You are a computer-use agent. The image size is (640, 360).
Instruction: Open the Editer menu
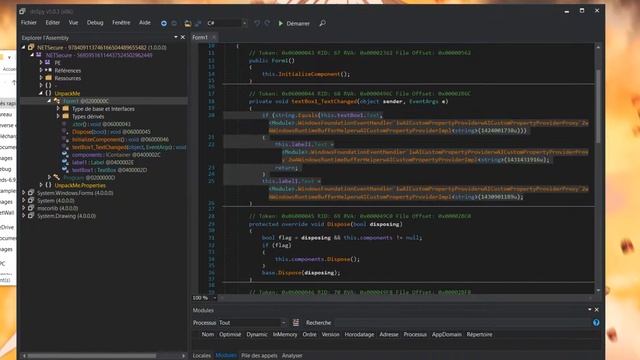53,23
